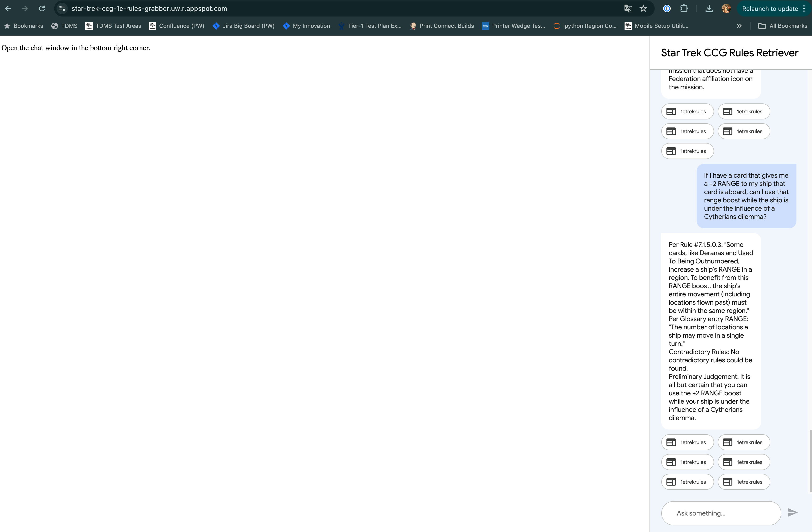Click the browser reload page icon
Image resolution: width=812 pixels, height=532 pixels.
click(x=42, y=8)
